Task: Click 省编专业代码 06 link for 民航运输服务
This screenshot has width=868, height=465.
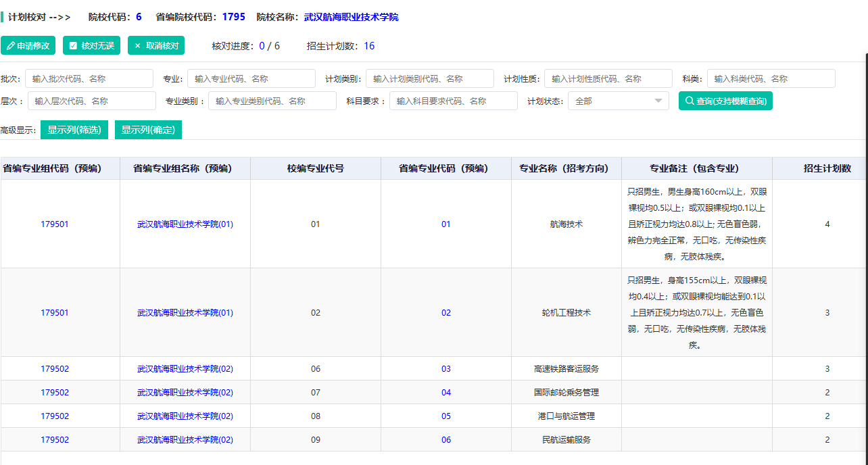Action: [x=445, y=439]
